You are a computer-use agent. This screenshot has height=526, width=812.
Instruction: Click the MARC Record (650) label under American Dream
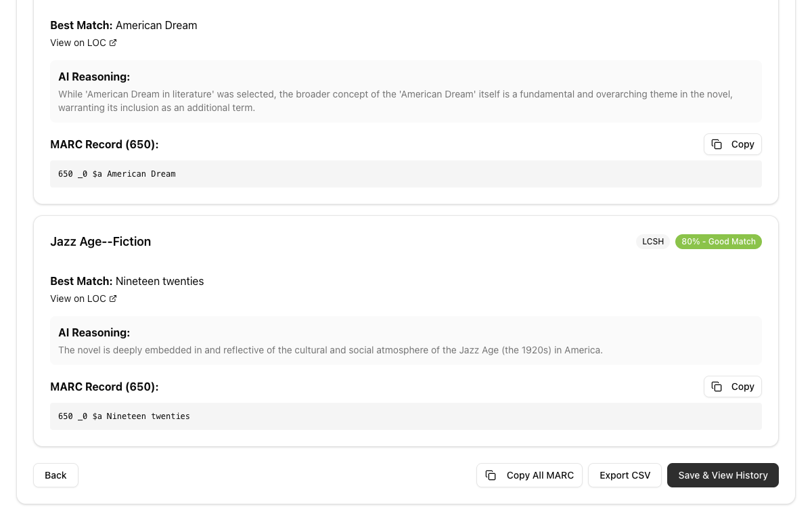click(x=104, y=144)
